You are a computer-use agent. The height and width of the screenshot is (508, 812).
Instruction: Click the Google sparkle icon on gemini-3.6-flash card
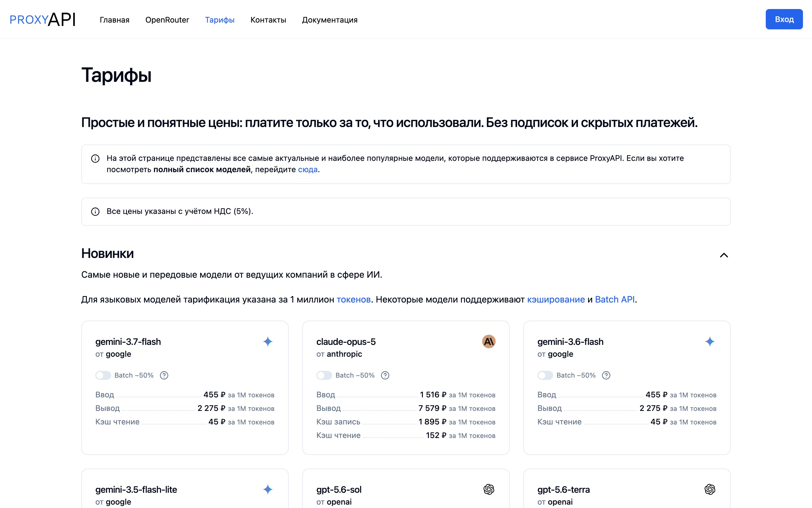(710, 342)
